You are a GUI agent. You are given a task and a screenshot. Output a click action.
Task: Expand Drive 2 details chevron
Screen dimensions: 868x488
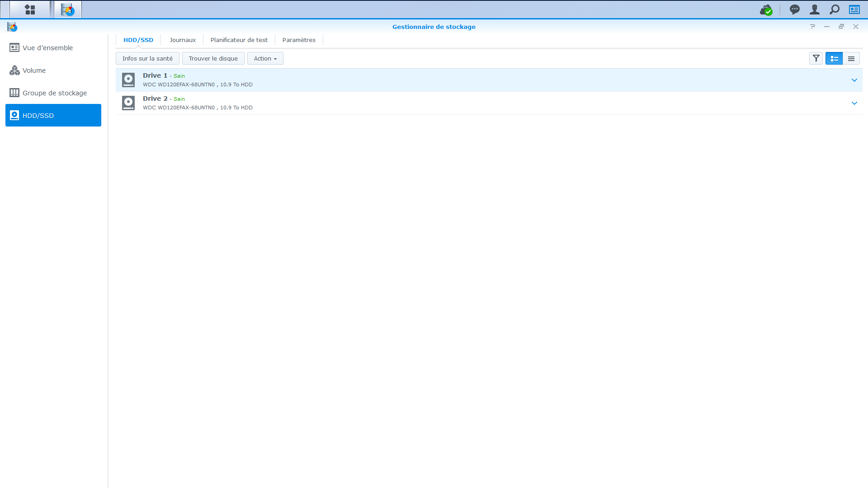(854, 103)
